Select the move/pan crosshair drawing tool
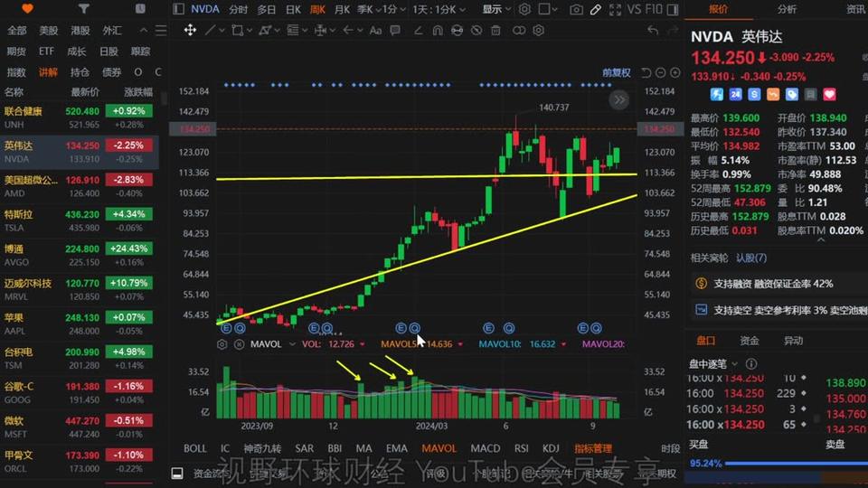The image size is (868, 488). pos(190,31)
